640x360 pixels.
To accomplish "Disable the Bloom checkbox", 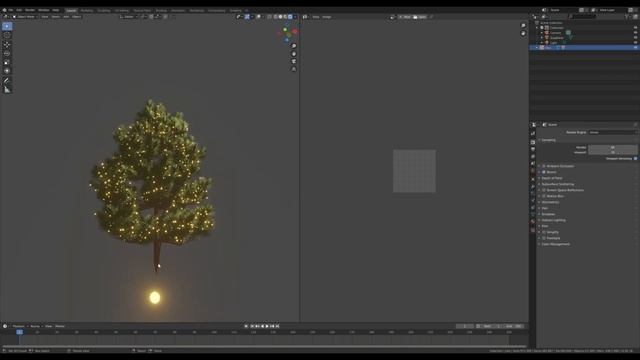I will coord(544,172).
